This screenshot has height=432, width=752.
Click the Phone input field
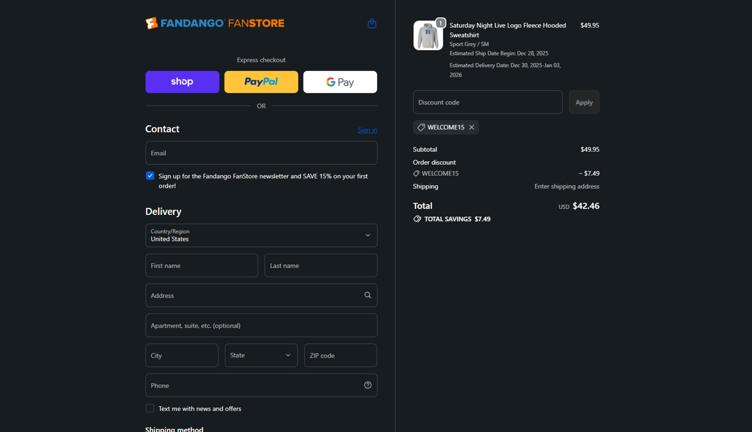[x=261, y=385]
